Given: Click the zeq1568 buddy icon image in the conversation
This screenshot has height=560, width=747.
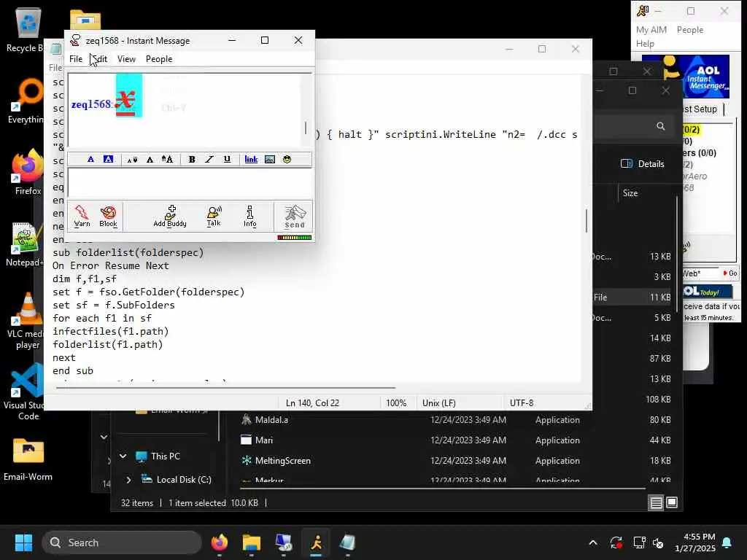Looking at the screenshot, I should coord(128,96).
